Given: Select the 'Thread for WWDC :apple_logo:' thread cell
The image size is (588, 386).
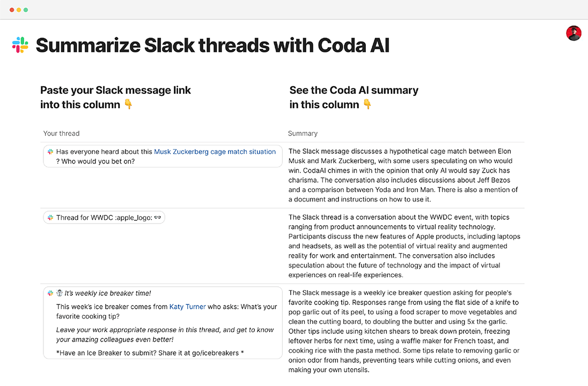Looking at the screenshot, I should pos(104,218).
